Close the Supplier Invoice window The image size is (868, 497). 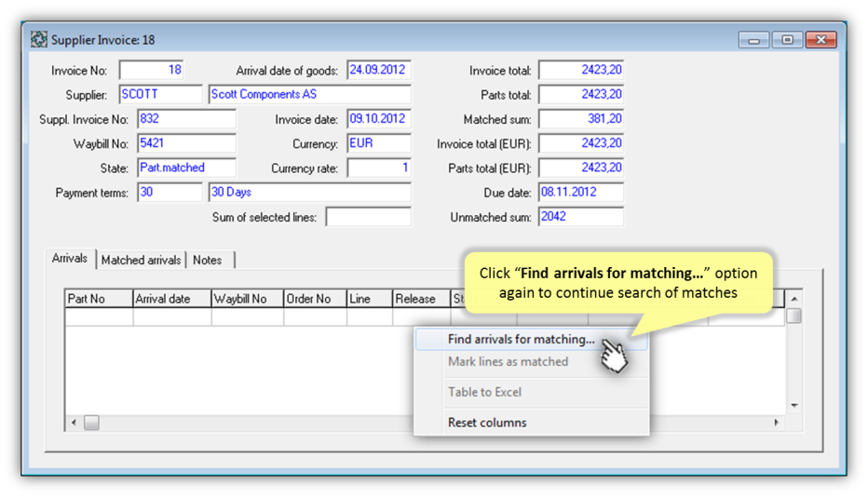[x=821, y=40]
